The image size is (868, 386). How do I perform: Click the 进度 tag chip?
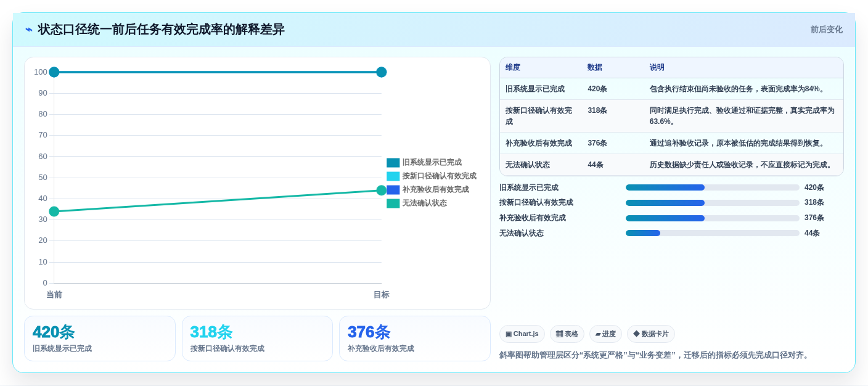[x=605, y=334]
